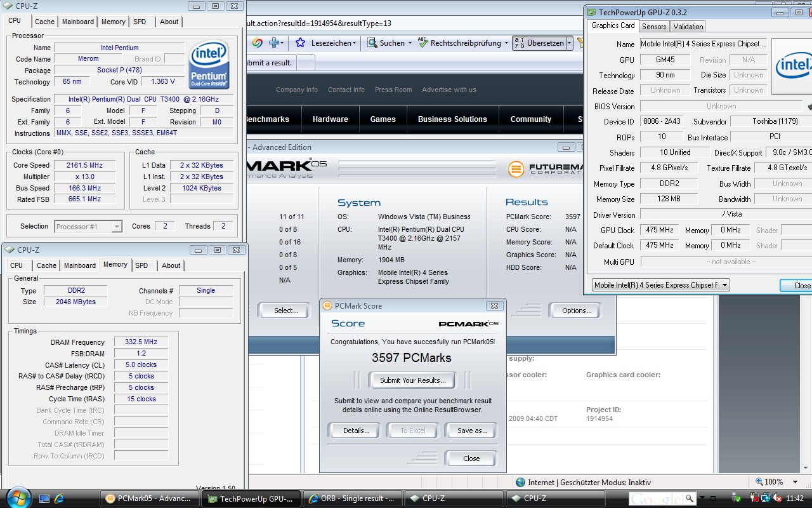Click the Internet zone globe in status bar

point(521,482)
